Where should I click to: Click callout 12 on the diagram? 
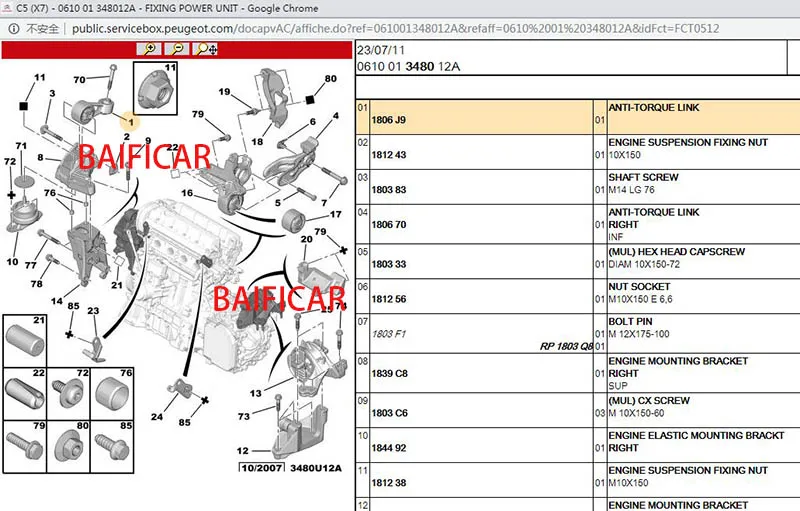click(242, 451)
